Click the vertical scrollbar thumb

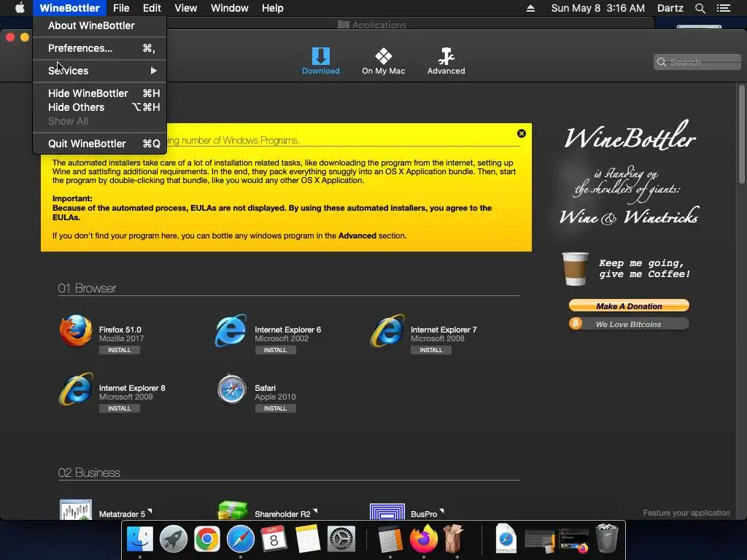[x=741, y=134]
